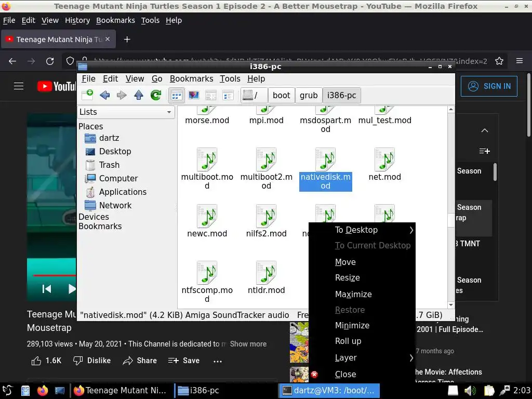Screen dimensions: 532x399
Task: Click Firefox back arrow button
Action: pos(12,61)
